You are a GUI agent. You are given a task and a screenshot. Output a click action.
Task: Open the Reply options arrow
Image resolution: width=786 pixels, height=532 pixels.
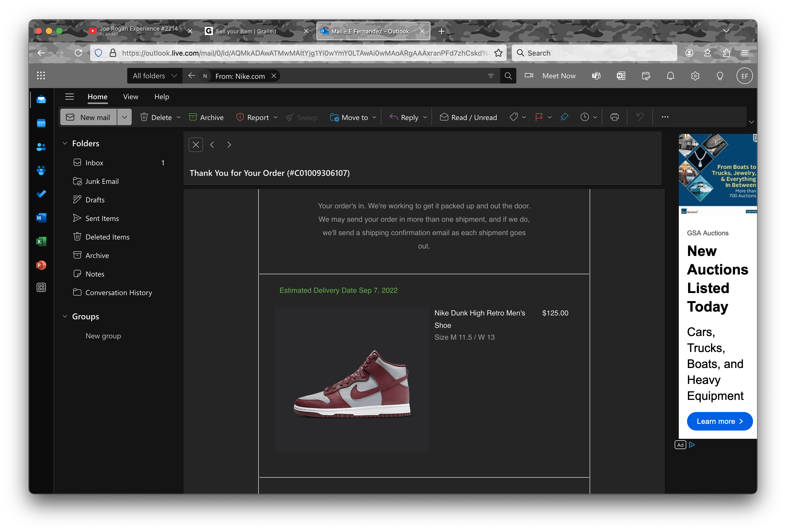tap(425, 117)
